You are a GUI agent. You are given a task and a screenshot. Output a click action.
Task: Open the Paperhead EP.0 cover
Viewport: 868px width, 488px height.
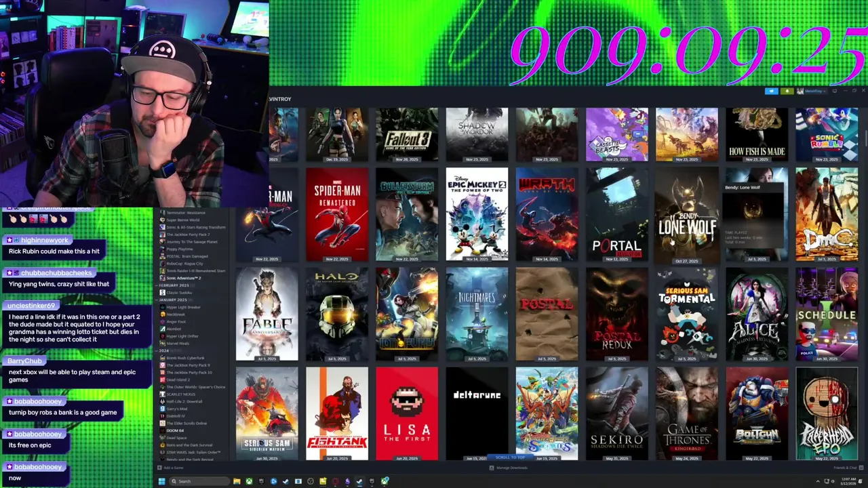tap(826, 413)
